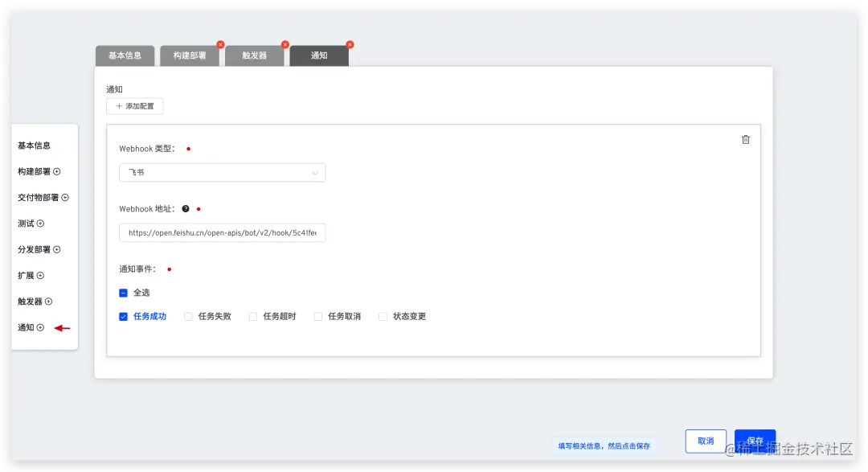Check the 任务超时 checkbox
Image resolution: width=868 pixels, height=472 pixels.
tap(253, 317)
